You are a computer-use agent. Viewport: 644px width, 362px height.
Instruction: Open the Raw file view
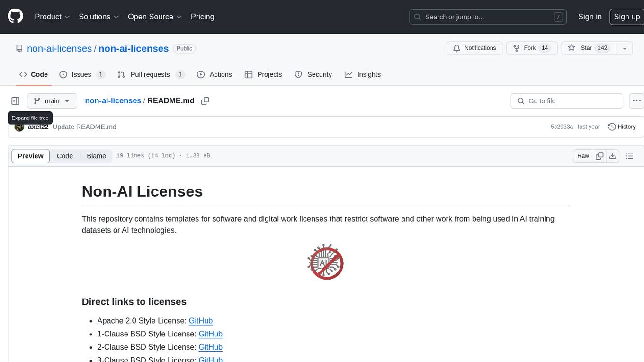pyautogui.click(x=583, y=156)
